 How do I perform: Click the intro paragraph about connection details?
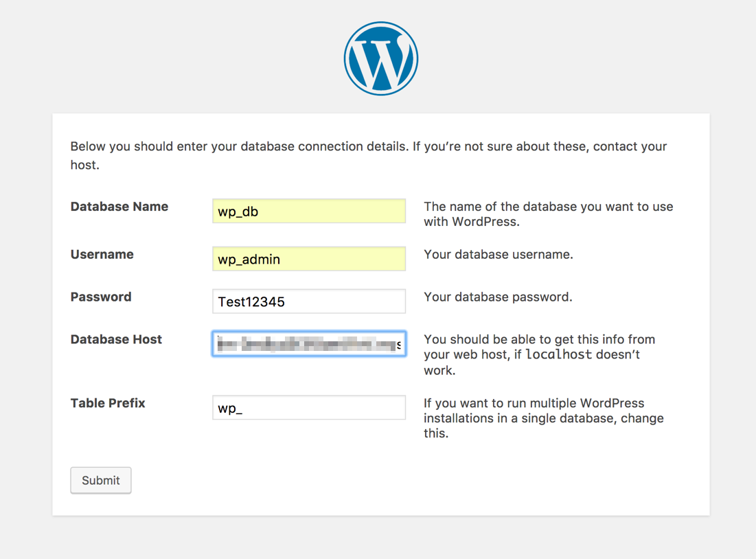click(x=369, y=155)
